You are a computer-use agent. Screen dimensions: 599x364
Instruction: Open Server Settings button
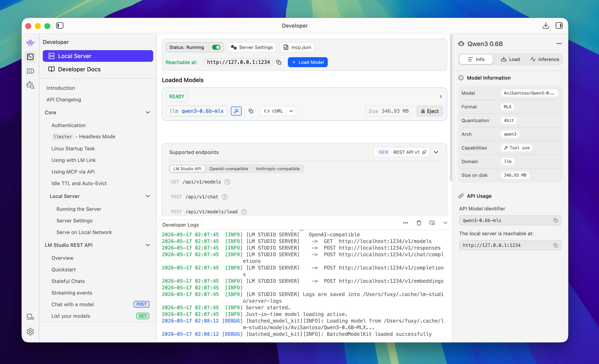[252, 47]
